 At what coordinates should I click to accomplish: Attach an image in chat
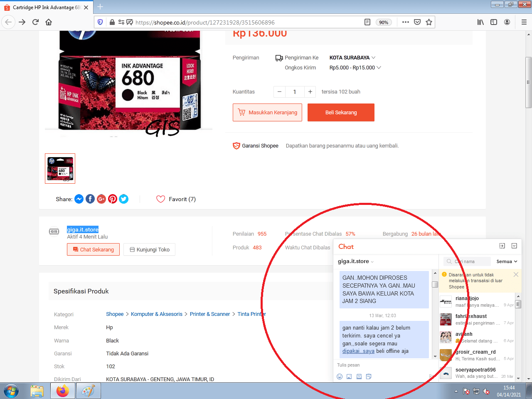click(349, 377)
